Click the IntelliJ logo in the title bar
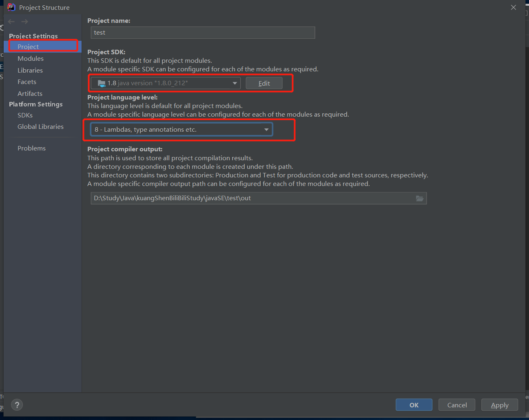529x420 pixels. (11, 7)
